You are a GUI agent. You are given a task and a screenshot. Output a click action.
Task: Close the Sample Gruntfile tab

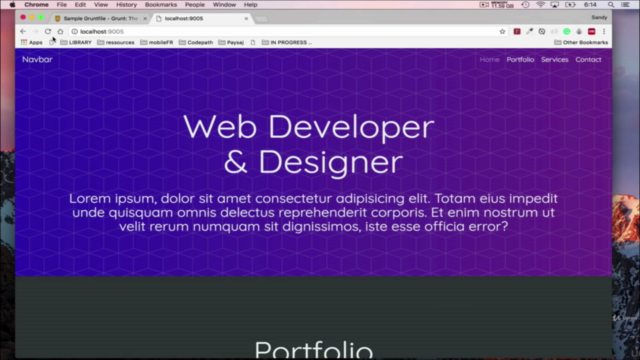pyautogui.click(x=145, y=18)
